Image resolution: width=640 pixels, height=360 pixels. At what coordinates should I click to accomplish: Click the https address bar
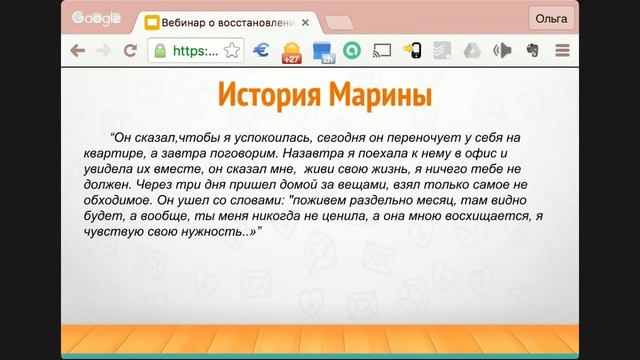pos(196,51)
